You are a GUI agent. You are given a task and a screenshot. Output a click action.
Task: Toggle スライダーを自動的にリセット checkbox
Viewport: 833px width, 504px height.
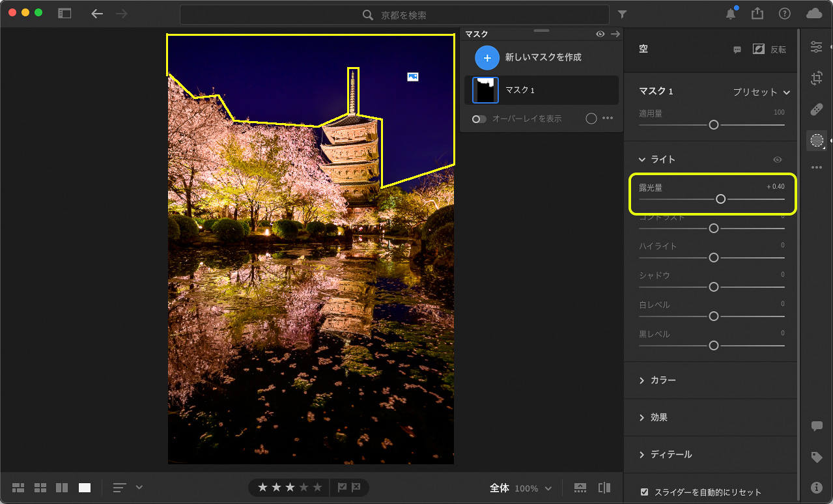point(645,492)
